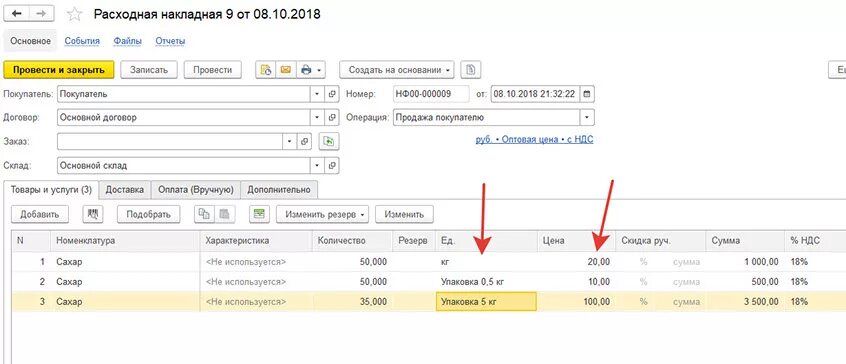This screenshot has width=846, height=364.
Task: Click the Сумма column header
Action: pos(744,241)
